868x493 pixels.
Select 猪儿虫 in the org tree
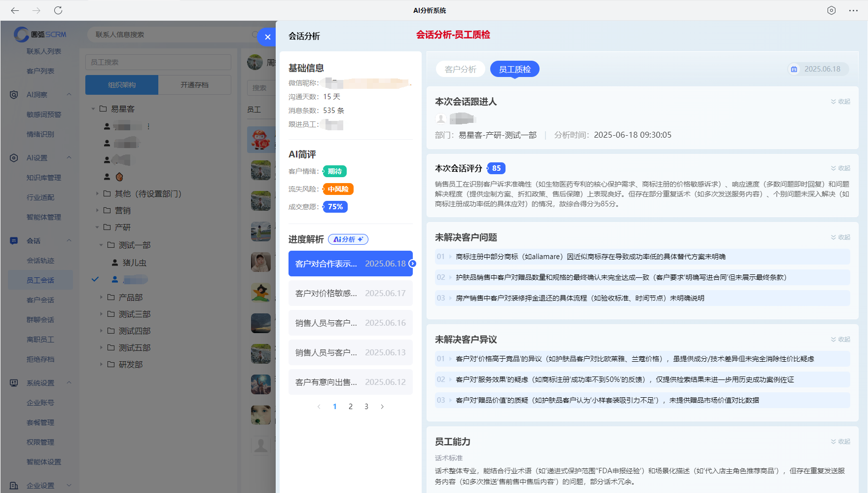(x=135, y=263)
